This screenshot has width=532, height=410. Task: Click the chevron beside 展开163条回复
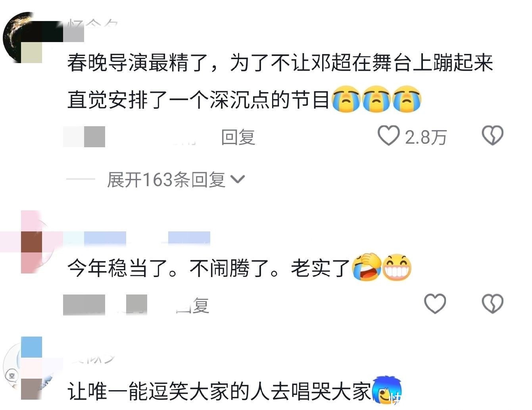point(238,180)
